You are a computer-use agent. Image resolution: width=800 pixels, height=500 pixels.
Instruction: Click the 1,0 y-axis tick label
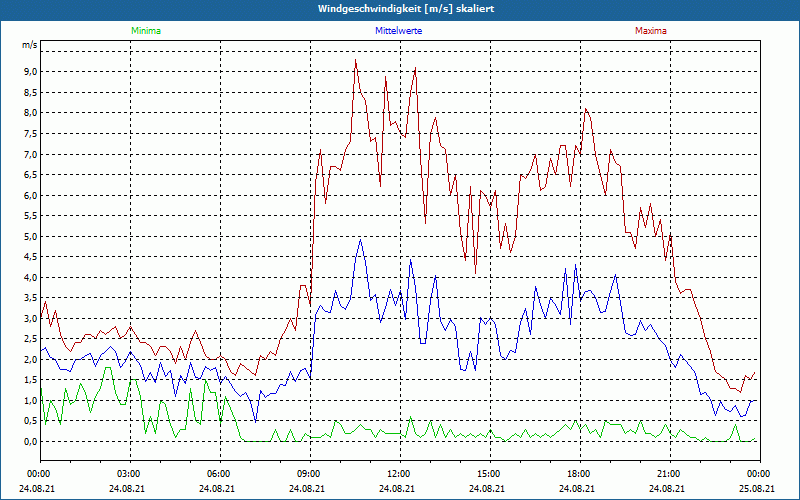29,401
